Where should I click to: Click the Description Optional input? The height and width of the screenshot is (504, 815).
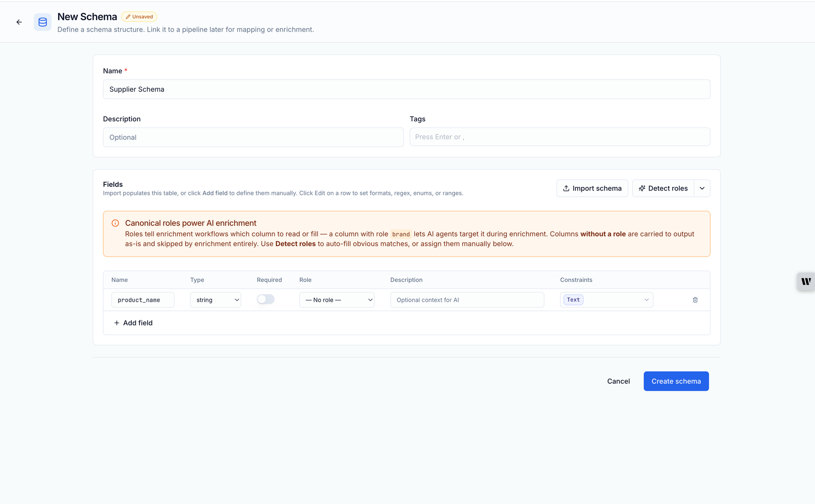click(253, 137)
